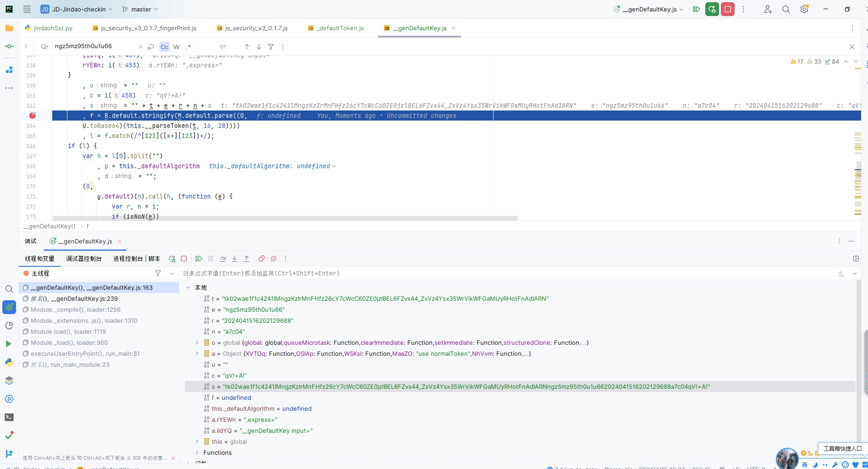
Task: Open Python Packages layers icon
Action: [9, 381]
